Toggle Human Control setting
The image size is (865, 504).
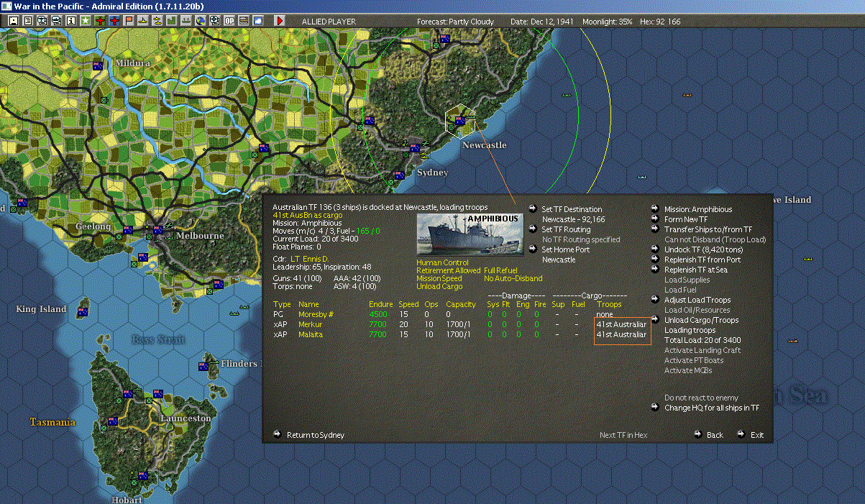[442, 263]
